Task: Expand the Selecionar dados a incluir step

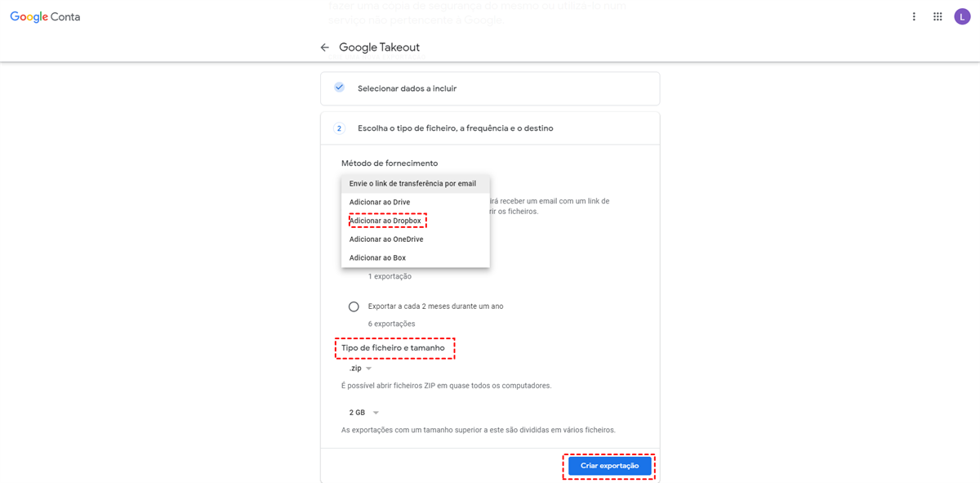Action: click(490, 88)
